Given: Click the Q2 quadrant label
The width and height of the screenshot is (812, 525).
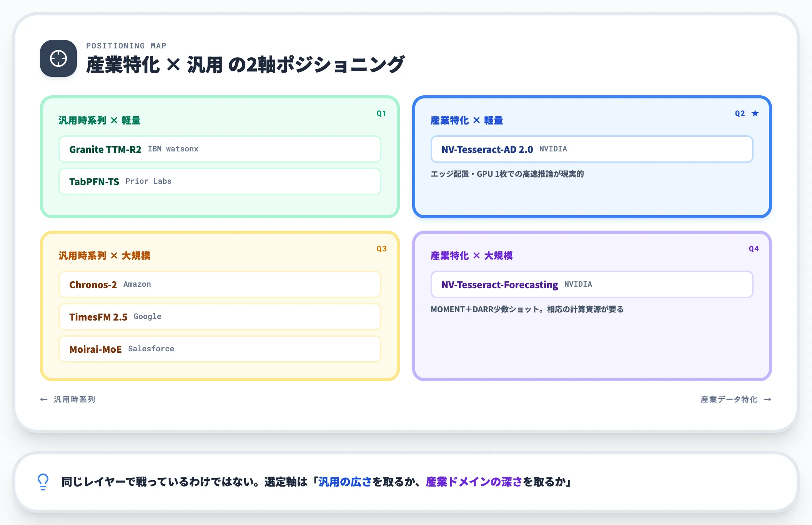Looking at the screenshot, I should 740,113.
